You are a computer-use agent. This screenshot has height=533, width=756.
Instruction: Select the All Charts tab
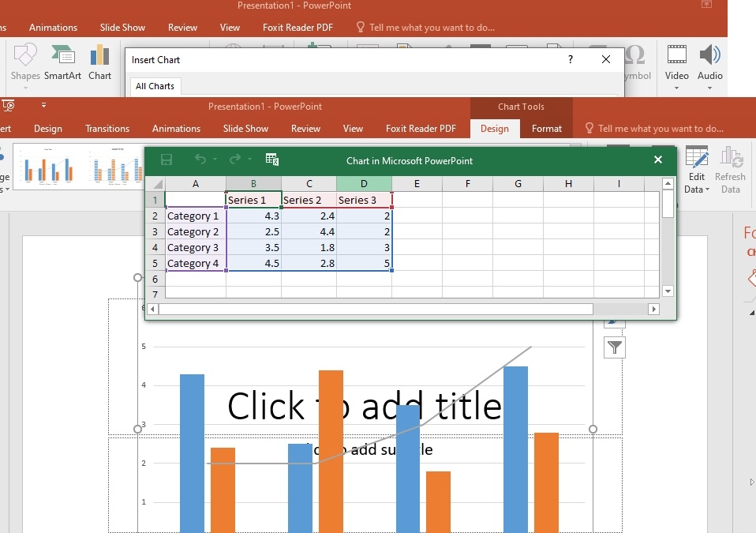click(x=155, y=86)
